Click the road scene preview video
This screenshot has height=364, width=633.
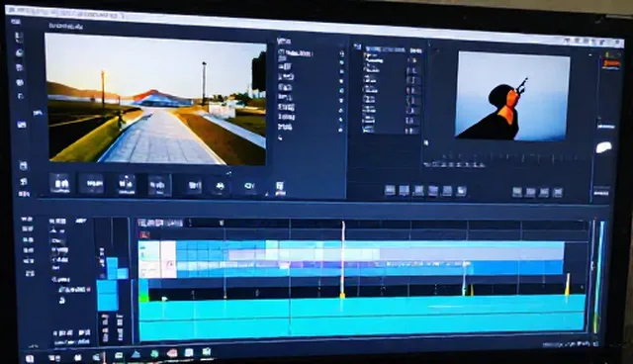click(156, 99)
